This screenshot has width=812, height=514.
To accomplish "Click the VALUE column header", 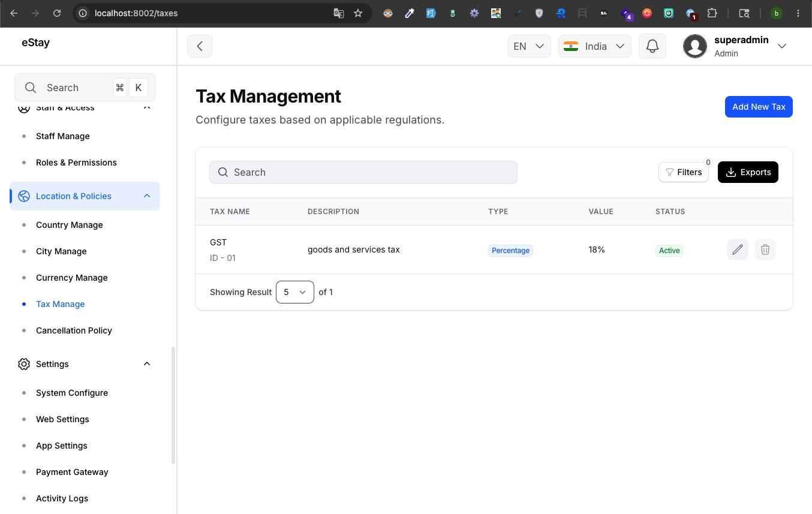I will [601, 212].
